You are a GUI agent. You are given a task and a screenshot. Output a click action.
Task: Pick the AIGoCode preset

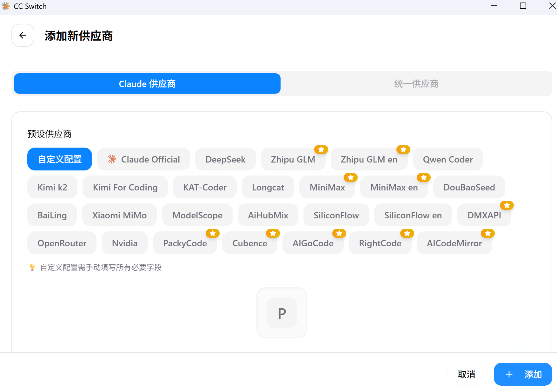point(313,243)
